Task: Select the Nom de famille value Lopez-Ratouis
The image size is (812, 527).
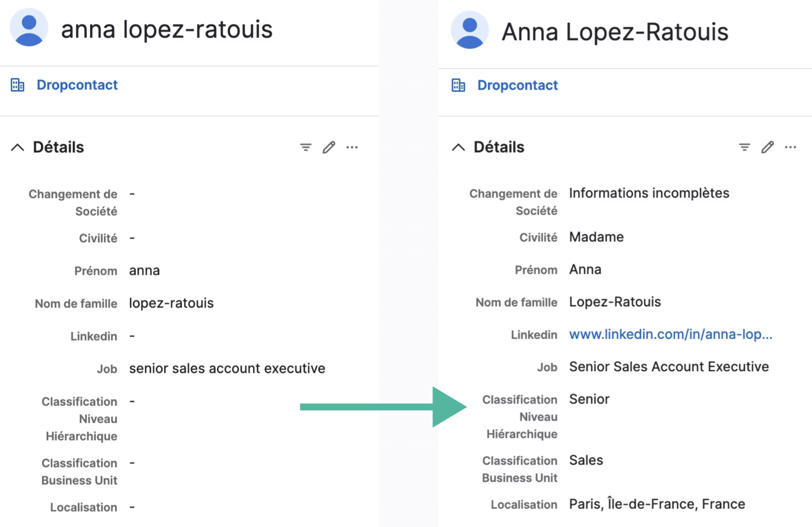Action: click(x=615, y=302)
